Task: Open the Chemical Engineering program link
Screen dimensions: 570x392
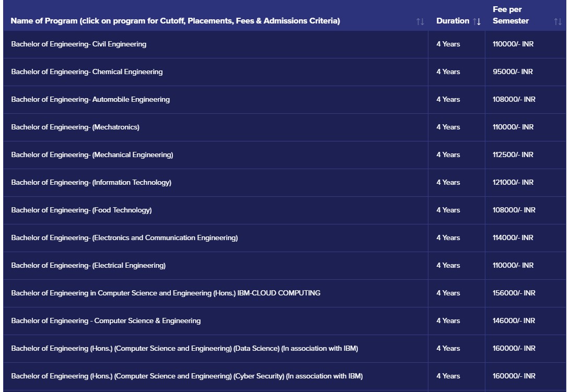Action: [x=87, y=72]
